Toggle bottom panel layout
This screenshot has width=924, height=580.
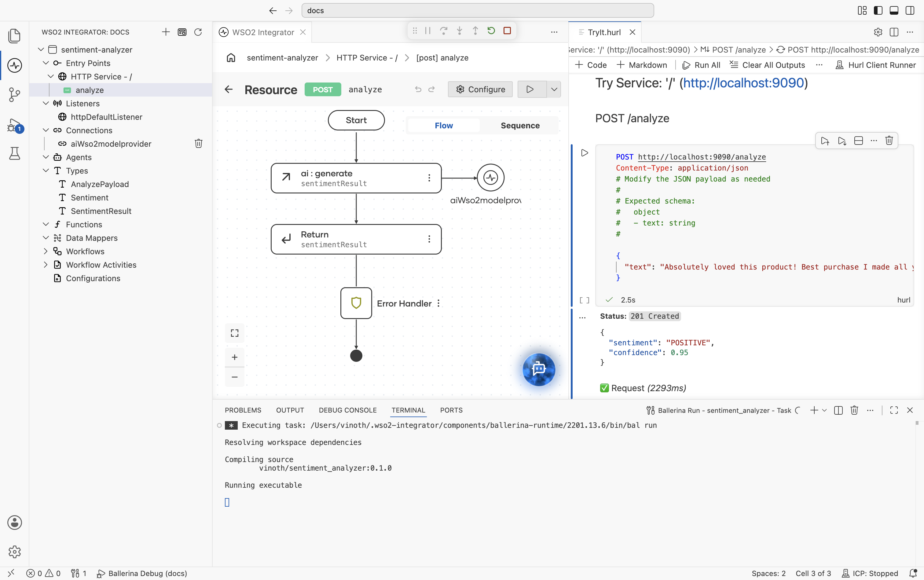click(x=894, y=11)
